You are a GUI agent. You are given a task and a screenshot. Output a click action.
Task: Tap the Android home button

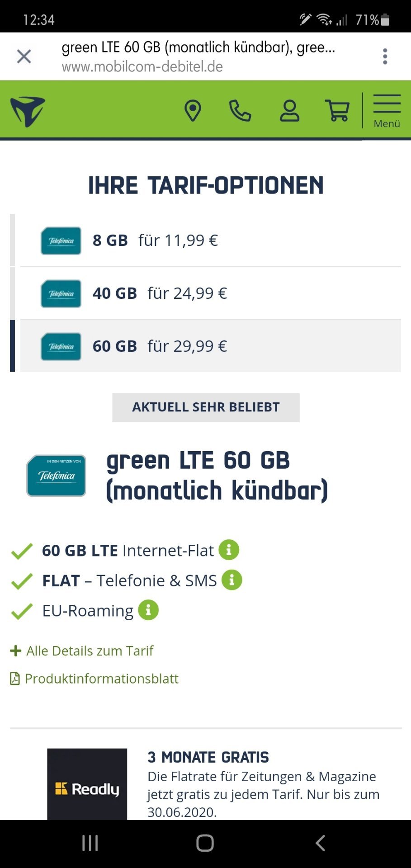point(205,843)
